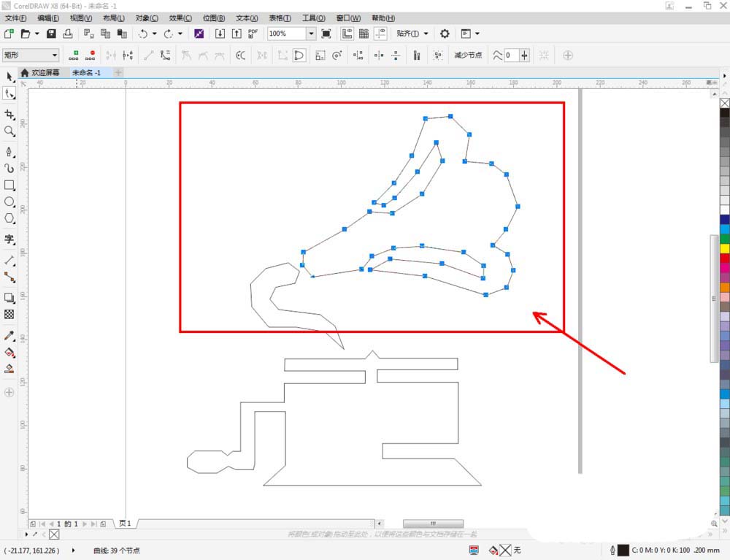Click the add node icon

tap(74, 55)
